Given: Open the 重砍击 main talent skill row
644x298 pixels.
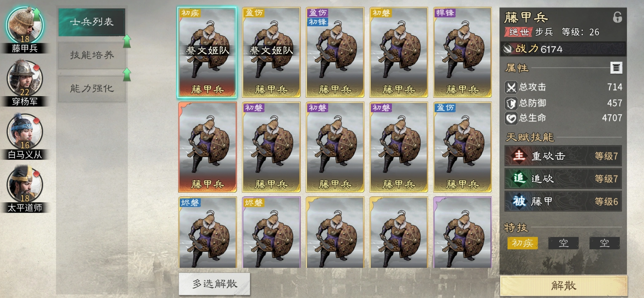Looking at the screenshot, I should coord(563,156).
